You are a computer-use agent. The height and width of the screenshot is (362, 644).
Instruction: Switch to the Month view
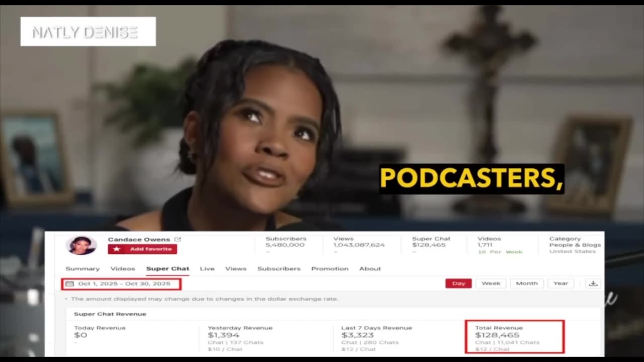(x=527, y=283)
